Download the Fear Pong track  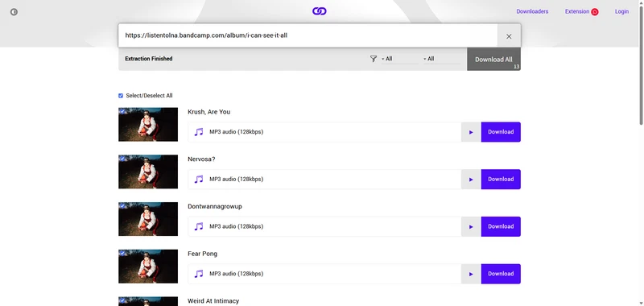click(501, 274)
